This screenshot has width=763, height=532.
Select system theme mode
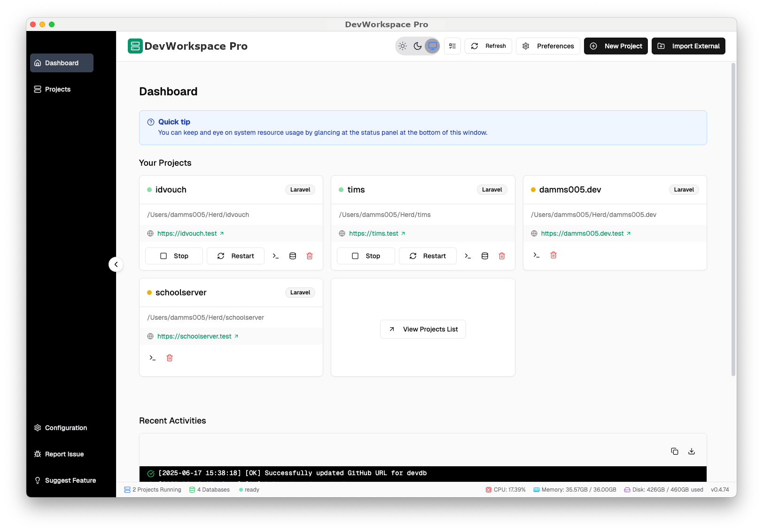432,46
